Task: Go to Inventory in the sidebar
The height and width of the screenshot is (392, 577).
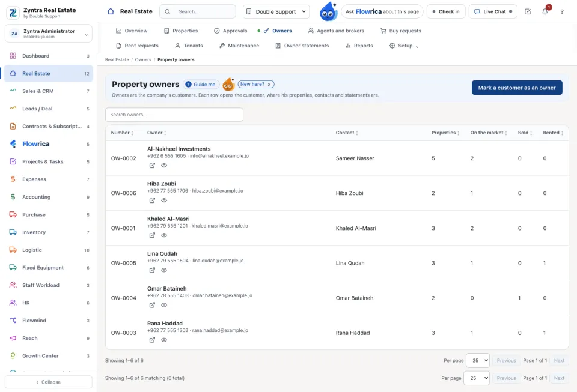Action: pos(49,232)
